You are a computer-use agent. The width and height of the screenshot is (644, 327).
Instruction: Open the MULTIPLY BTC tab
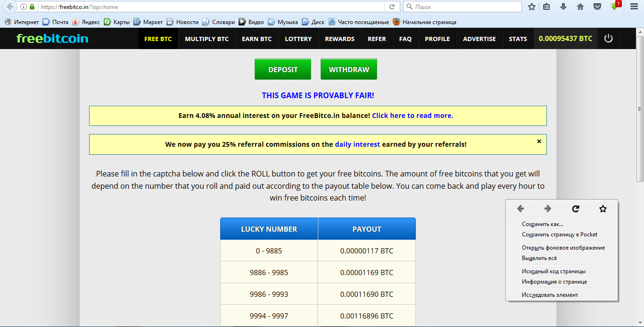[x=206, y=39]
